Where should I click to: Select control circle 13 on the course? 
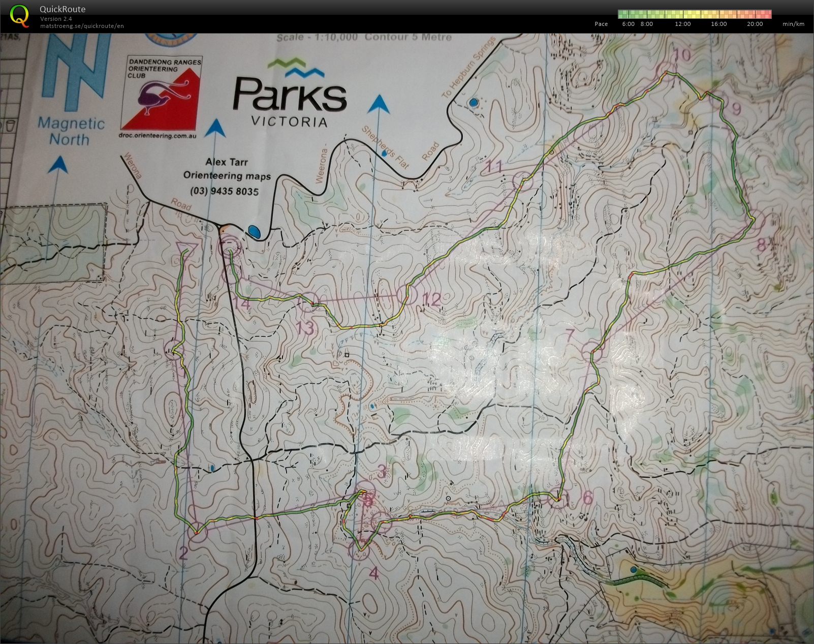point(308,303)
